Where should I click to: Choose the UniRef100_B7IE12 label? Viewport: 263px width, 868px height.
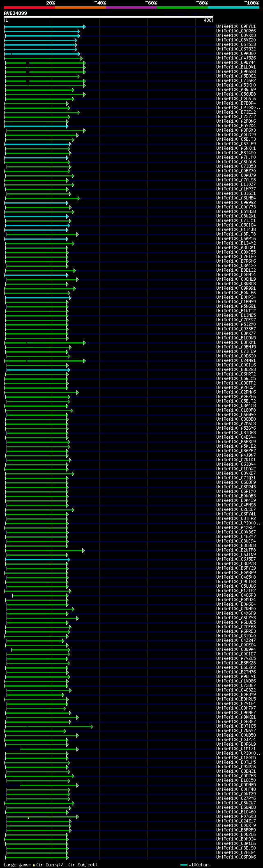click(236, 112)
